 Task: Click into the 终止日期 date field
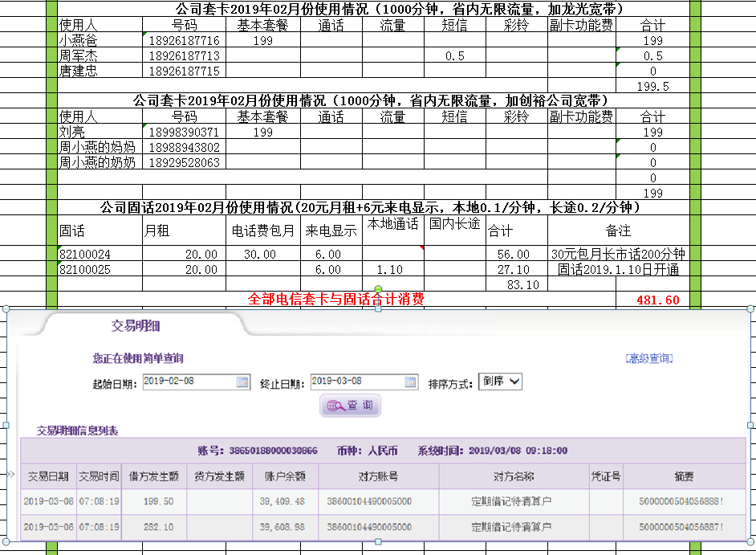click(356, 382)
